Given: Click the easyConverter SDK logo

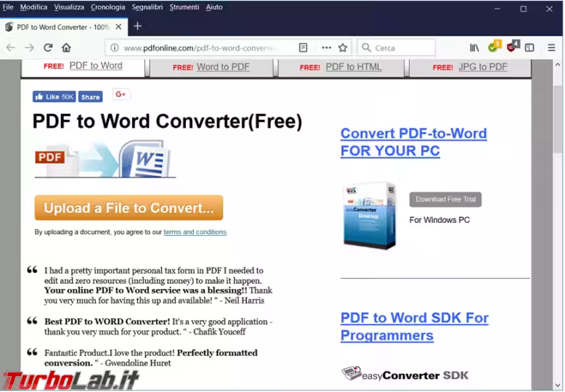Looking at the screenshot, I should click(405, 375).
